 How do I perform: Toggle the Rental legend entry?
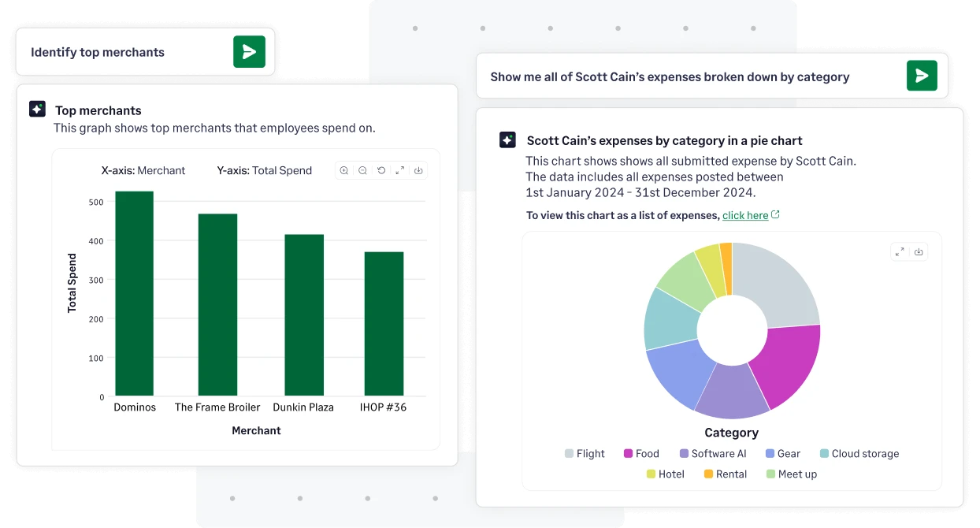pyautogui.click(x=726, y=474)
